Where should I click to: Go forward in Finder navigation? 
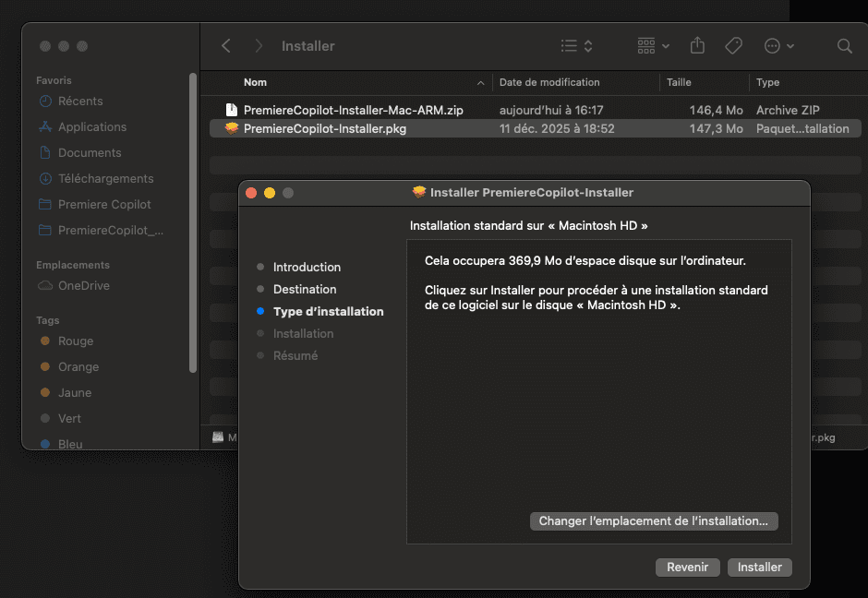259,46
